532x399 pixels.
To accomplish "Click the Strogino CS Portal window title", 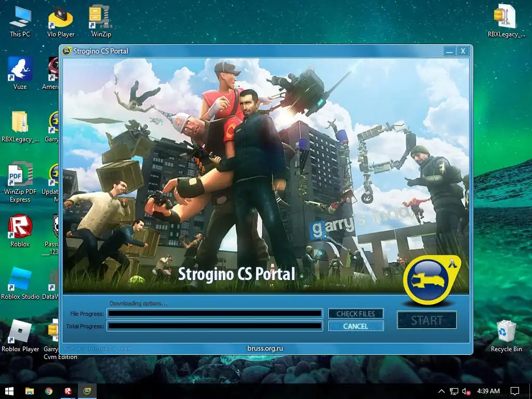I will pyautogui.click(x=101, y=51).
